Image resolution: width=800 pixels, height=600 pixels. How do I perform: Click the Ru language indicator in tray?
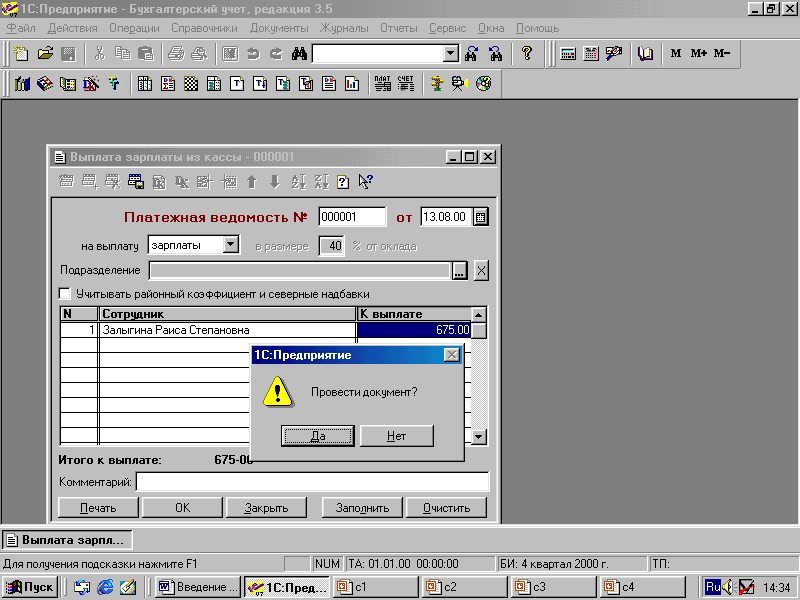(x=712, y=587)
